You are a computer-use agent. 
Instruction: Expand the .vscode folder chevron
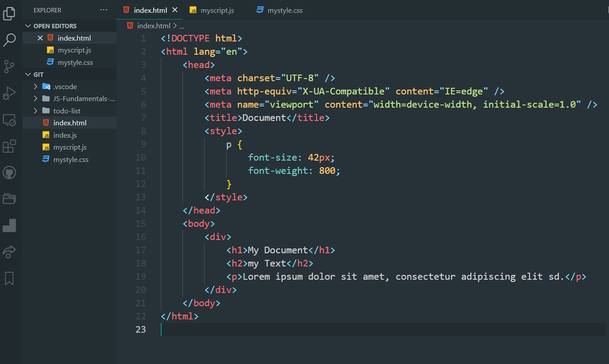pos(35,86)
